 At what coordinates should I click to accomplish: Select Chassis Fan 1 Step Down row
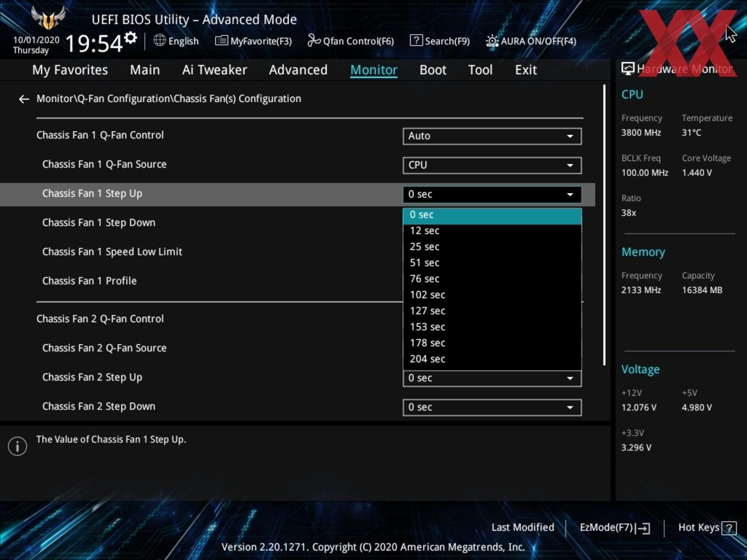99,223
